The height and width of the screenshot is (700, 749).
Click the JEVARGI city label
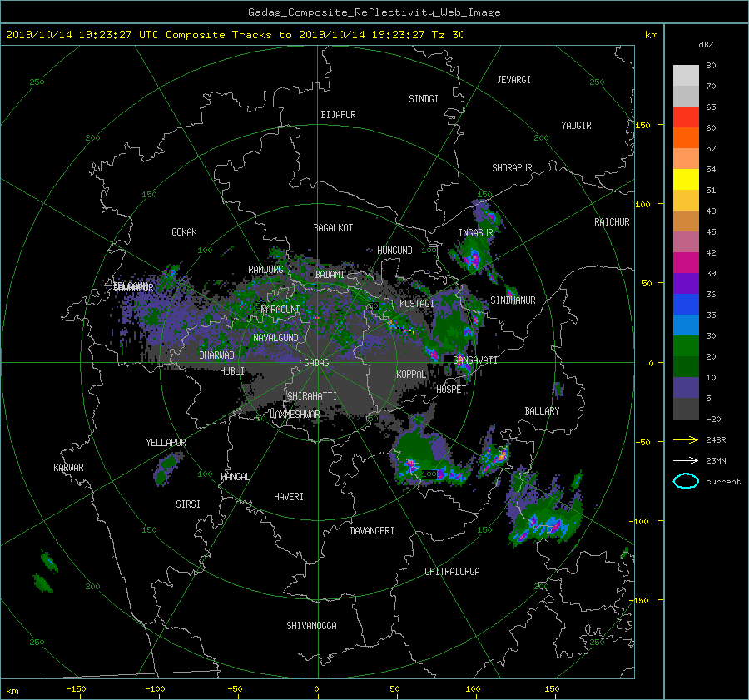click(x=513, y=80)
